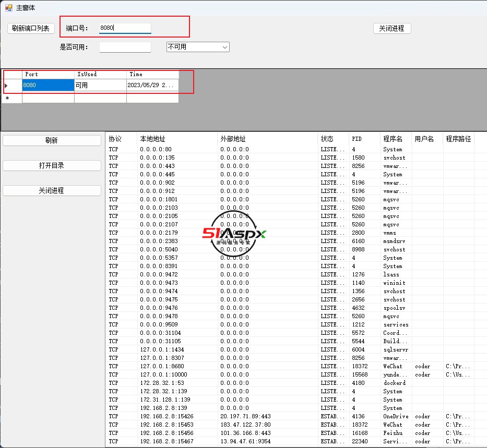Focus the 端口号 input field

point(125,28)
